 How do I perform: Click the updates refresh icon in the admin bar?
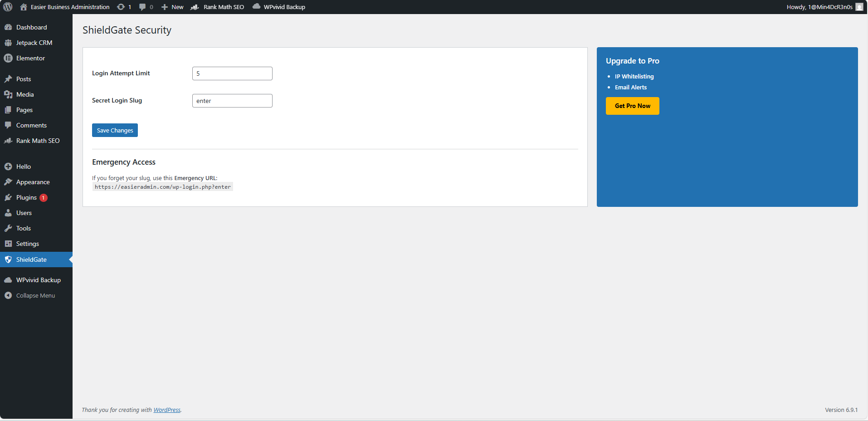121,7
